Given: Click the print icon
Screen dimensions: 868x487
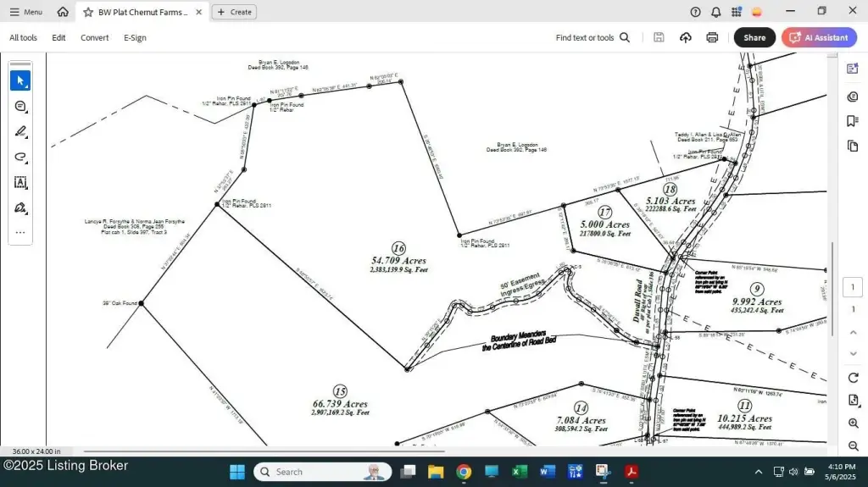Looking at the screenshot, I should 712,37.
